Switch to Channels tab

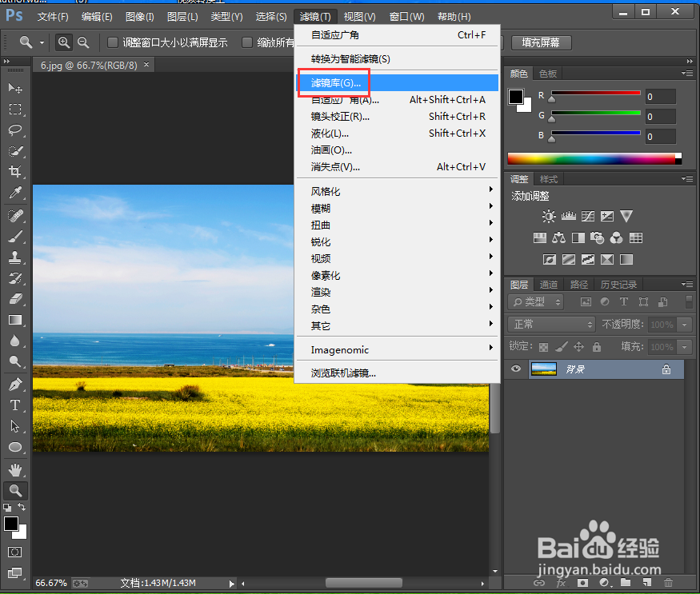549,285
